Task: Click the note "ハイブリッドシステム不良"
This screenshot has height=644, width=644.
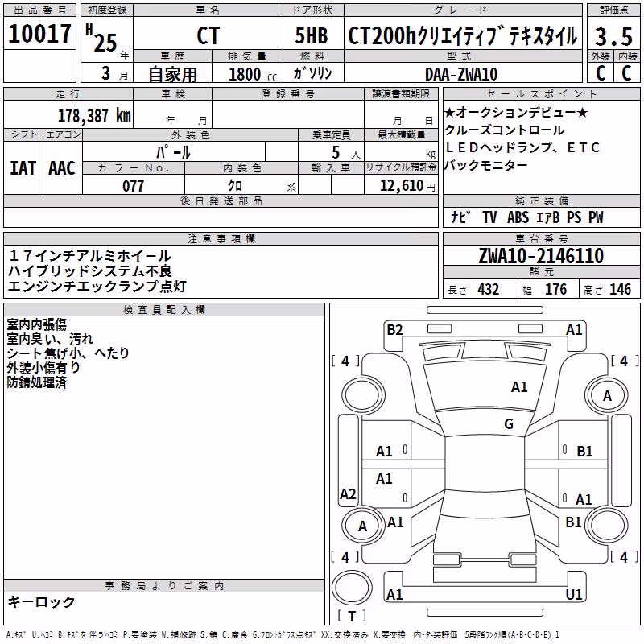Action: (90, 271)
